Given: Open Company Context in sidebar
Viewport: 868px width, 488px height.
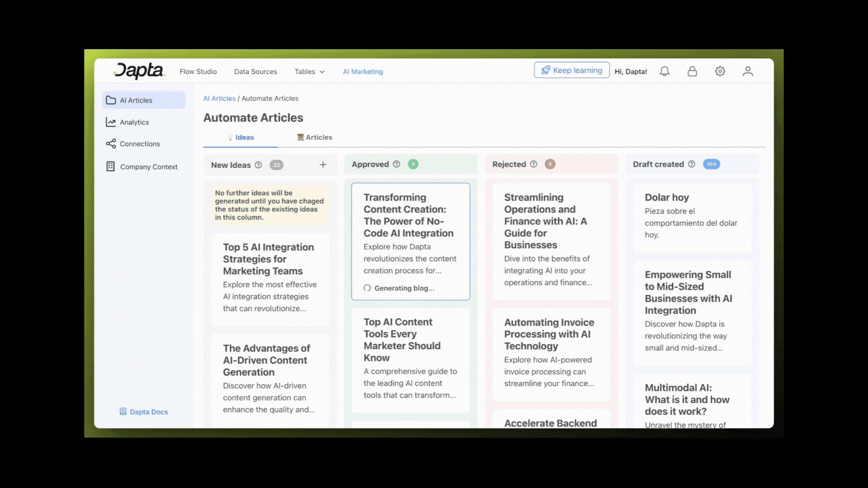Looking at the screenshot, I should click(x=148, y=167).
